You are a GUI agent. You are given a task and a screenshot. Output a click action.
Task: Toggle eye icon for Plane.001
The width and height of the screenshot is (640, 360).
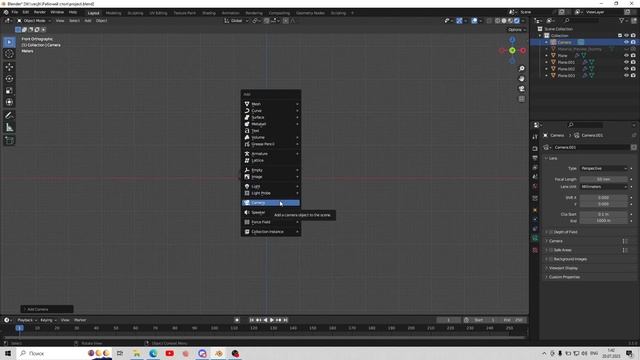(626, 62)
